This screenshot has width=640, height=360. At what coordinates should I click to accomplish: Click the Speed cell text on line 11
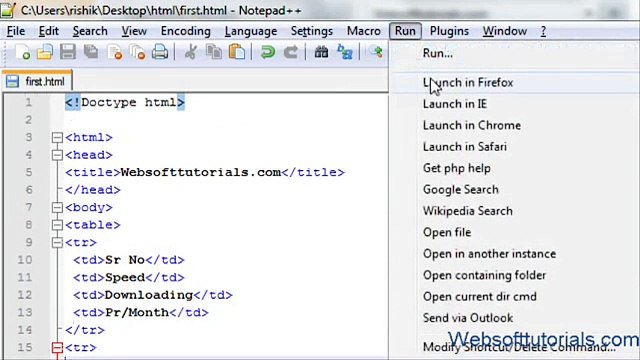click(x=125, y=278)
